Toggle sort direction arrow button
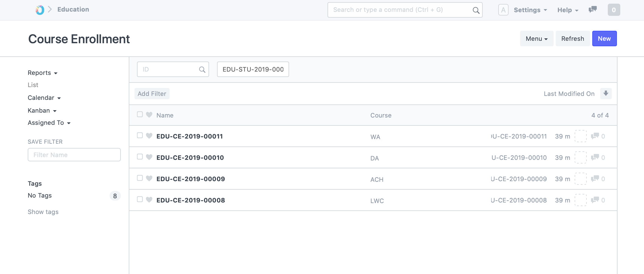Screen dimensions: 644x274 (606, 93)
